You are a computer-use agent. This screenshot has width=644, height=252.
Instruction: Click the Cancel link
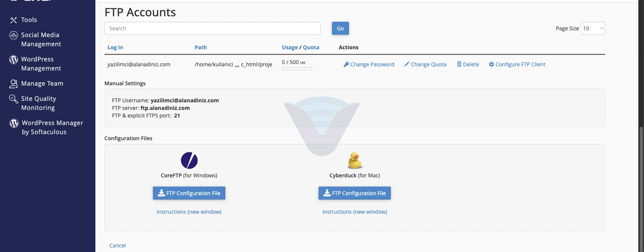118,246
